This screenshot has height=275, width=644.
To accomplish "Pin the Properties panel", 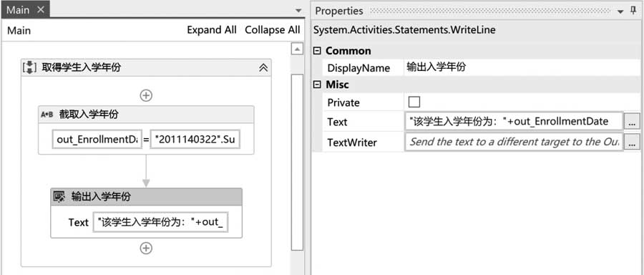I will pyautogui.click(x=633, y=11).
